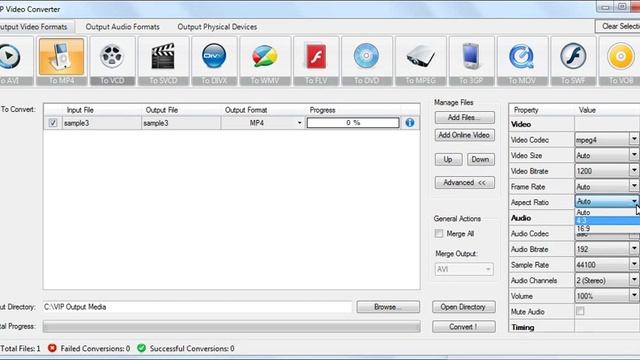The width and height of the screenshot is (640, 360).
Task: Click the Open Directory button
Action: 464,307
